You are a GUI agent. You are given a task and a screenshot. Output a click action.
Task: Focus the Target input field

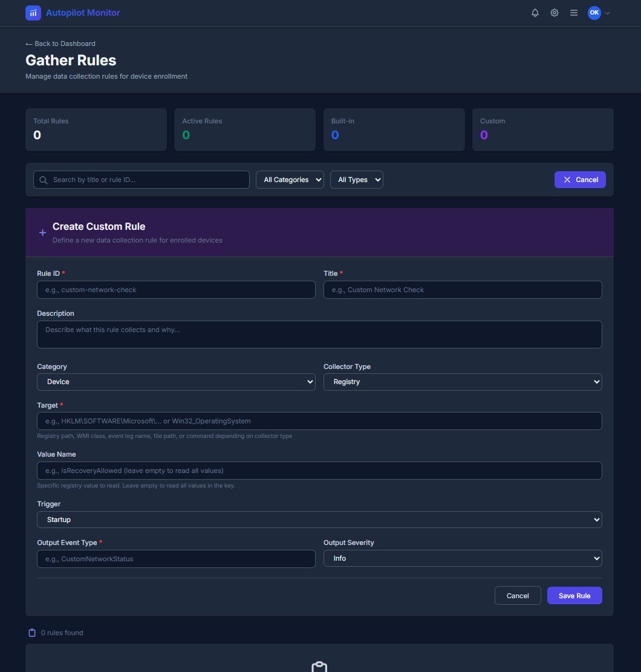[x=319, y=421]
